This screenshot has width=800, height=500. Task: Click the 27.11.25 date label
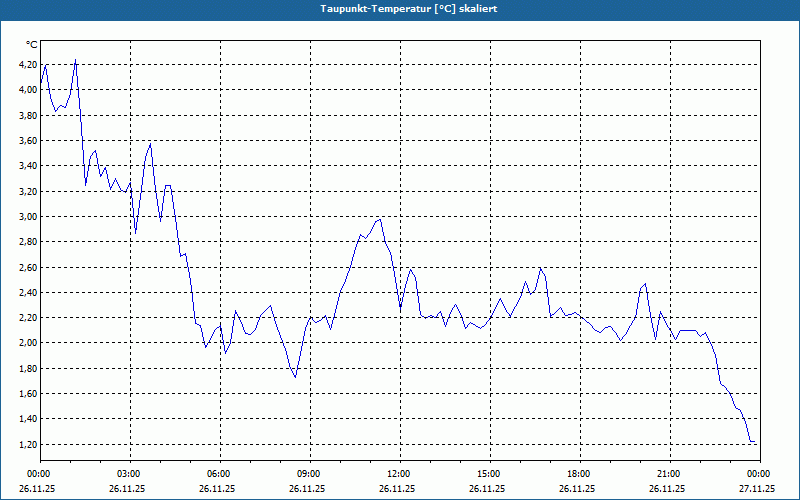tap(757, 488)
